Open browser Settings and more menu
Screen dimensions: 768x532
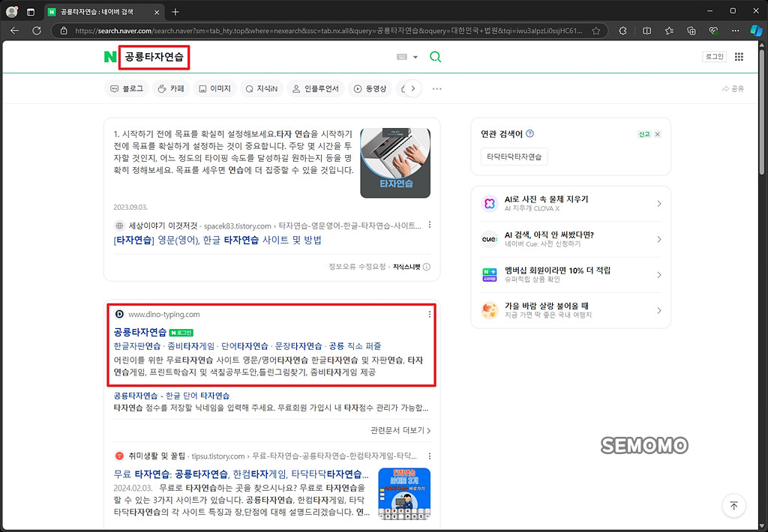tap(735, 30)
